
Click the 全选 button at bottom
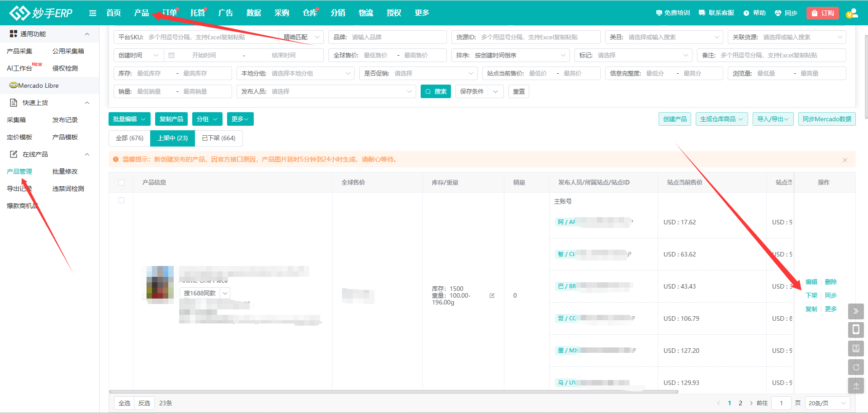[124, 403]
